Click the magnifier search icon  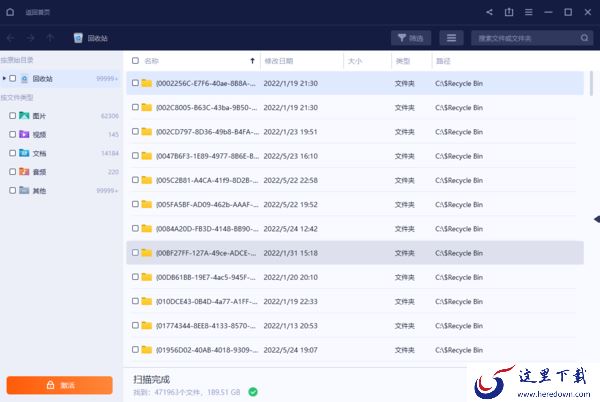(x=584, y=38)
